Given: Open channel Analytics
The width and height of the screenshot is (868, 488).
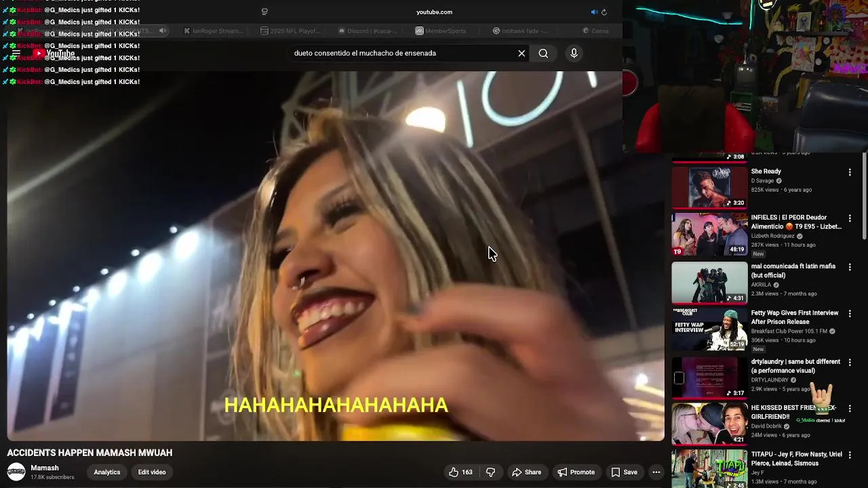Looking at the screenshot, I should click(x=107, y=472).
